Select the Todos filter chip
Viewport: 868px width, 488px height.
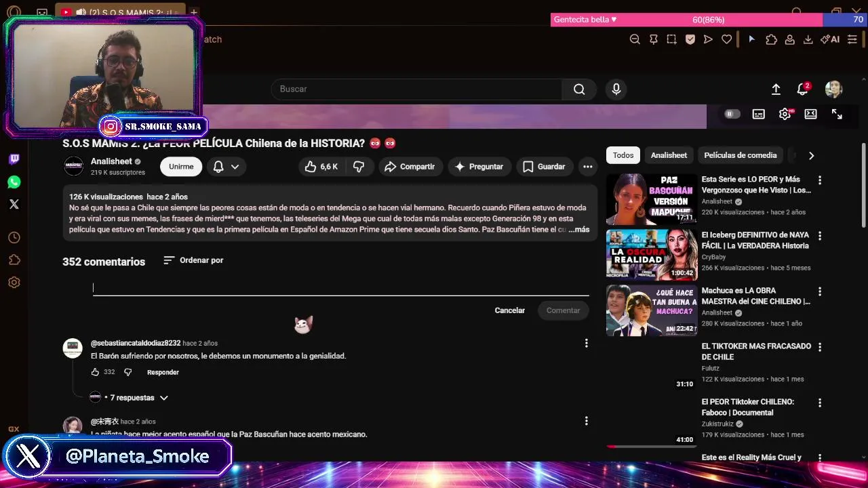623,155
